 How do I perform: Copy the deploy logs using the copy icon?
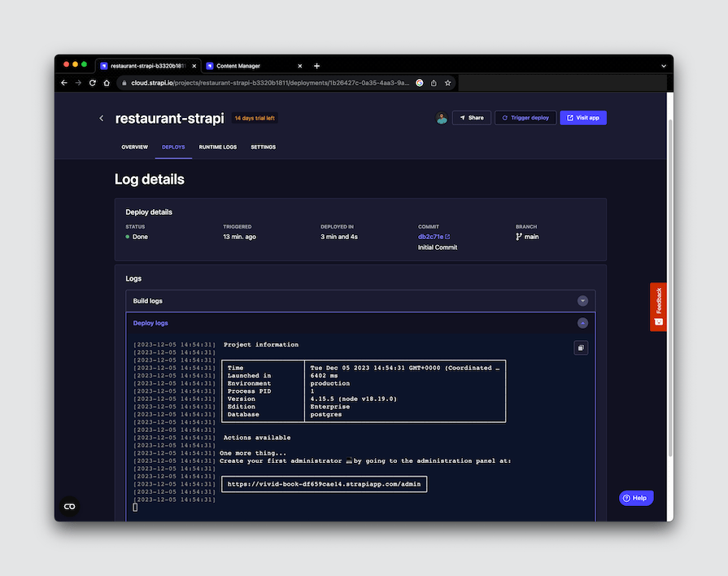581,347
